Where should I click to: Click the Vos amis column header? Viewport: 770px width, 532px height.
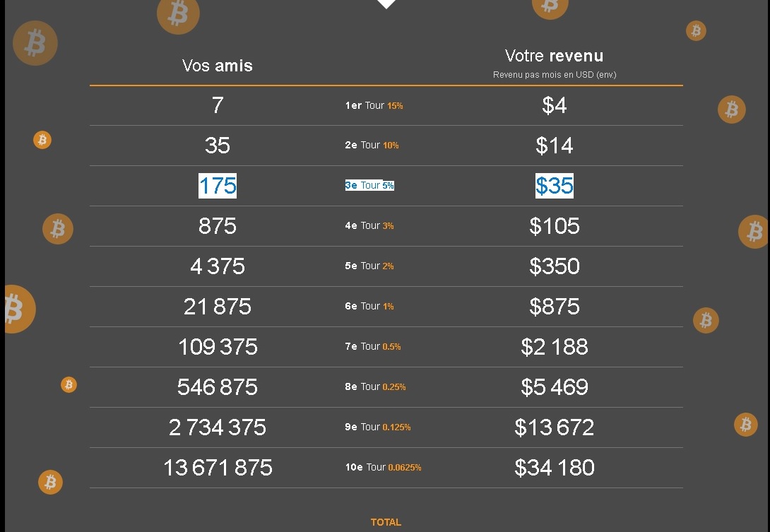(217, 65)
